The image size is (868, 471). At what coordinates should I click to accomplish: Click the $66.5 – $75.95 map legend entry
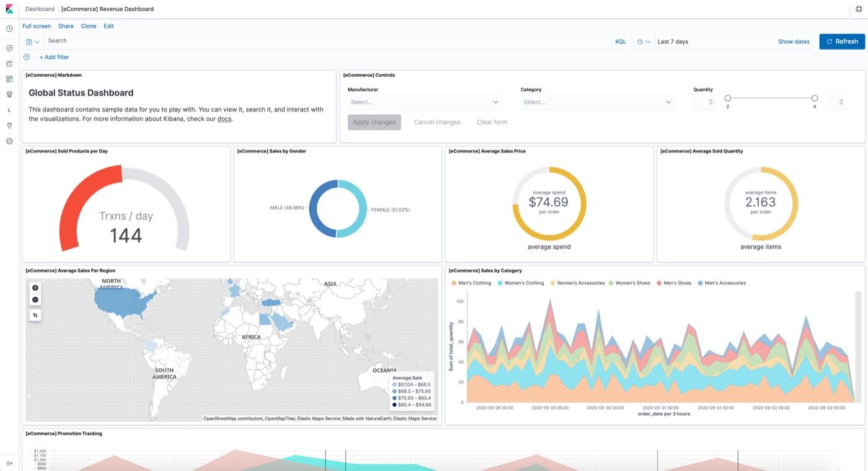[412, 392]
